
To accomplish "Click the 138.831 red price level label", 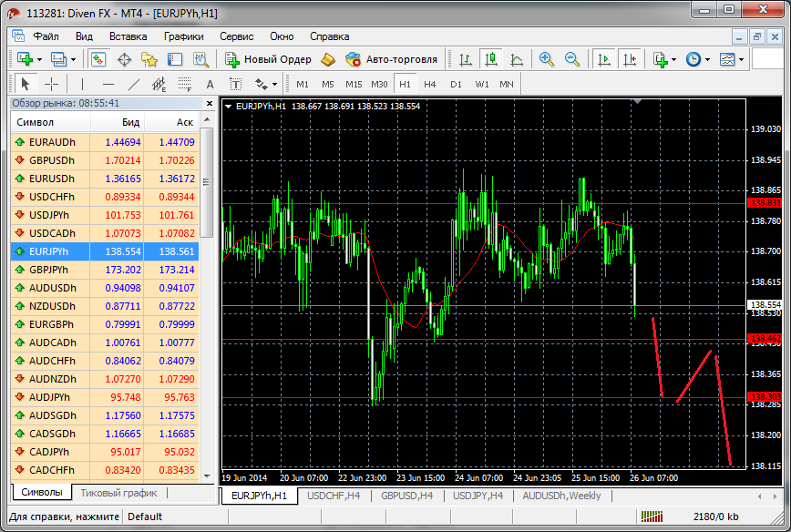I will (x=765, y=203).
